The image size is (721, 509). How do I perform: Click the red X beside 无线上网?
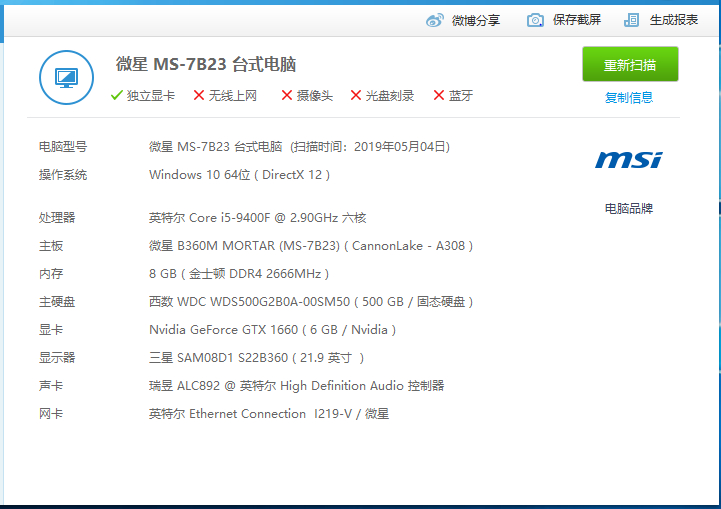point(199,95)
